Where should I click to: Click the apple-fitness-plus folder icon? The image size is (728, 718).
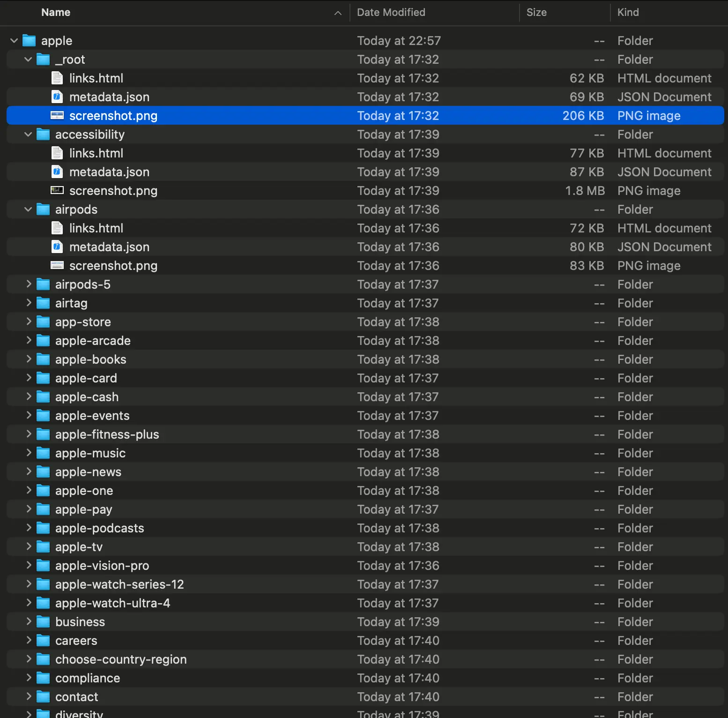tap(43, 434)
